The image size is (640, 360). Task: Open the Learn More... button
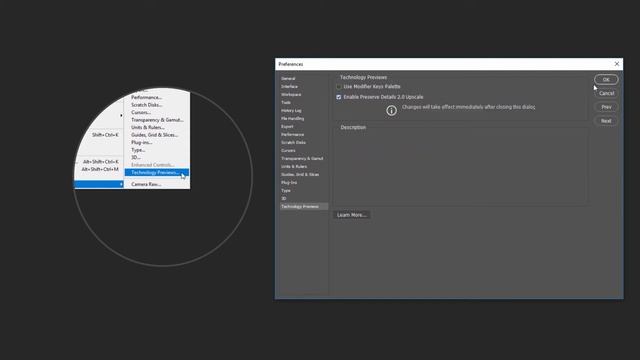coord(352,215)
